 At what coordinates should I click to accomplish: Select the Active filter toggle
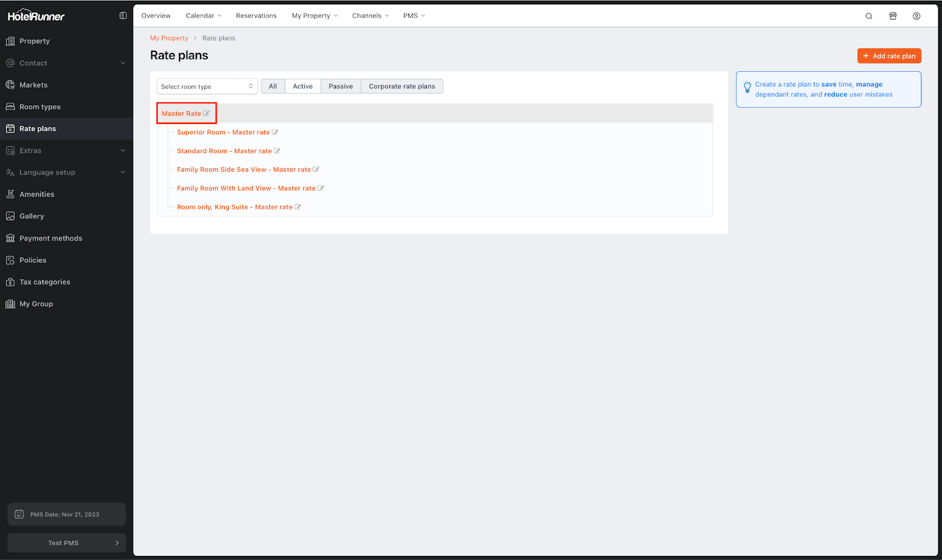pos(303,86)
